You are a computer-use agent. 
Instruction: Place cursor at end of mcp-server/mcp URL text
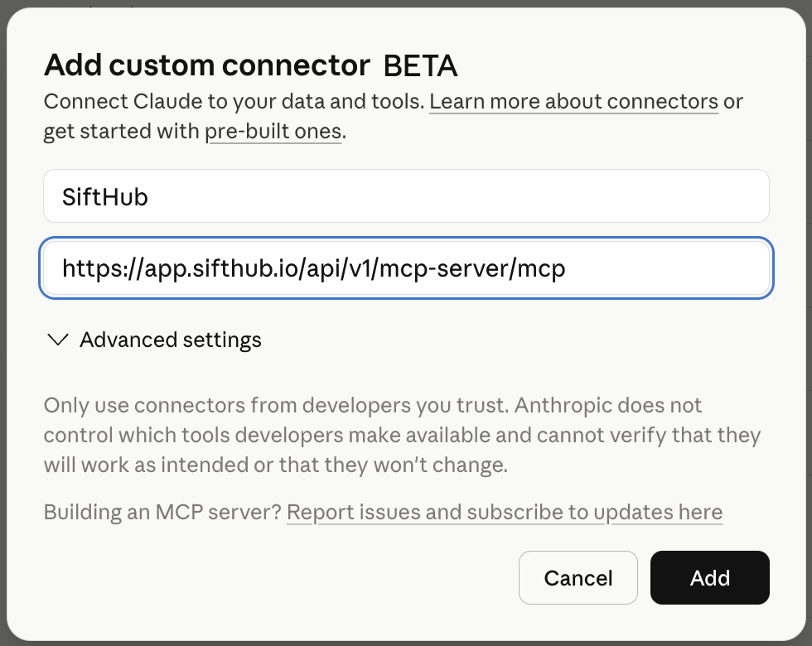pyautogui.click(x=565, y=268)
